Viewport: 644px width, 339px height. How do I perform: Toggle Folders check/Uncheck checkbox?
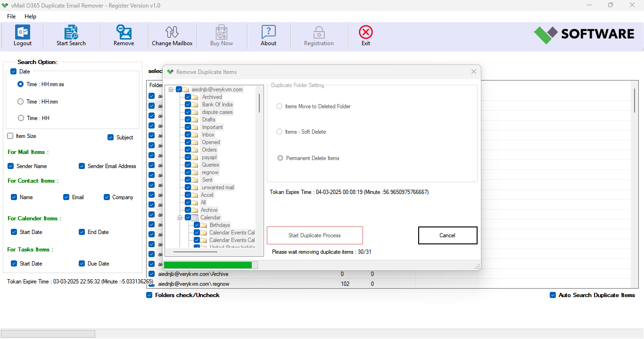point(149,295)
